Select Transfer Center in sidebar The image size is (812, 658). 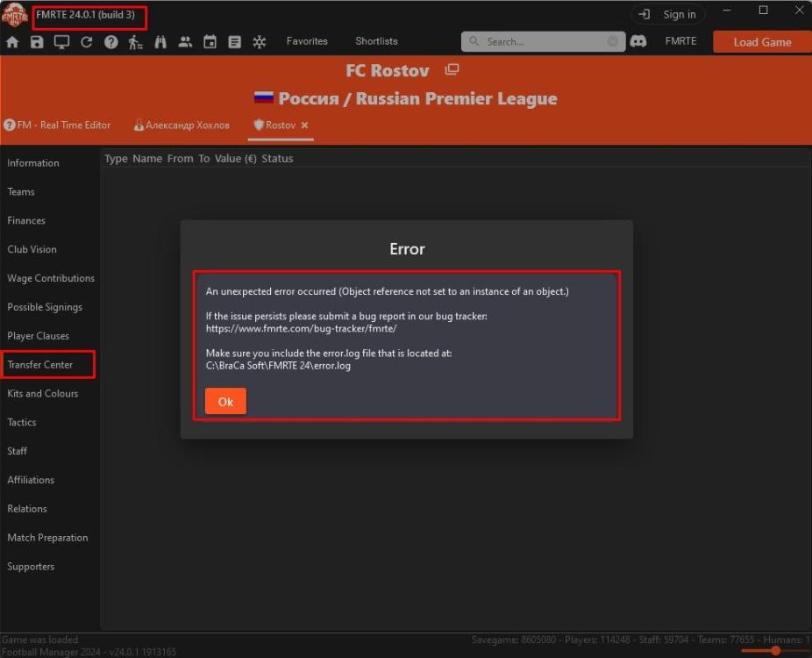point(39,365)
